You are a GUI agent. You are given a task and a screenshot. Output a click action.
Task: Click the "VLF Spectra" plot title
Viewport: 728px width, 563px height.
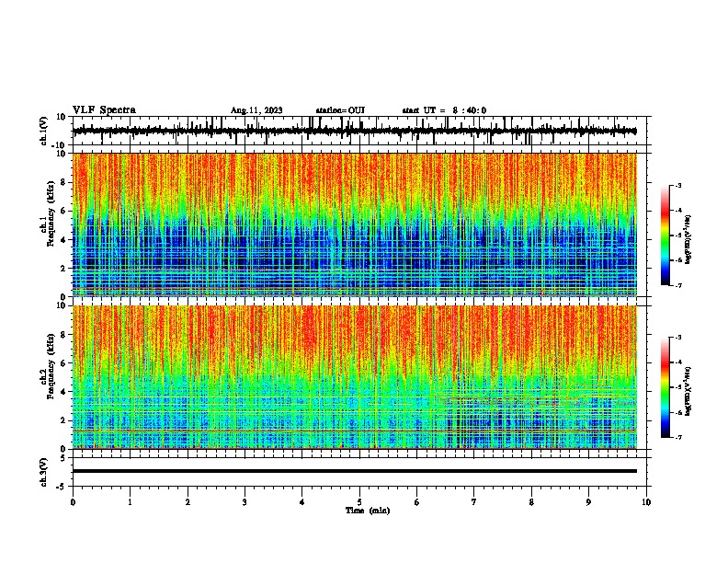click(x=104, y=110)
